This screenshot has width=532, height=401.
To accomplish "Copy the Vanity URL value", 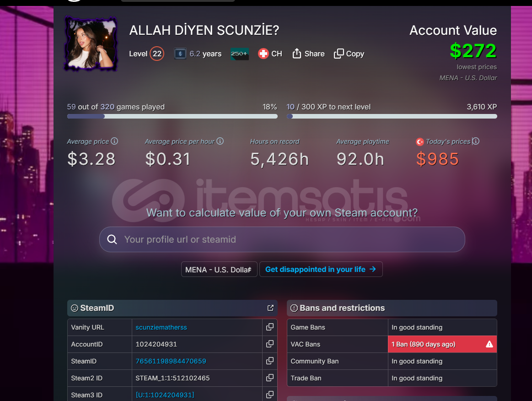I will click(270, 327).
